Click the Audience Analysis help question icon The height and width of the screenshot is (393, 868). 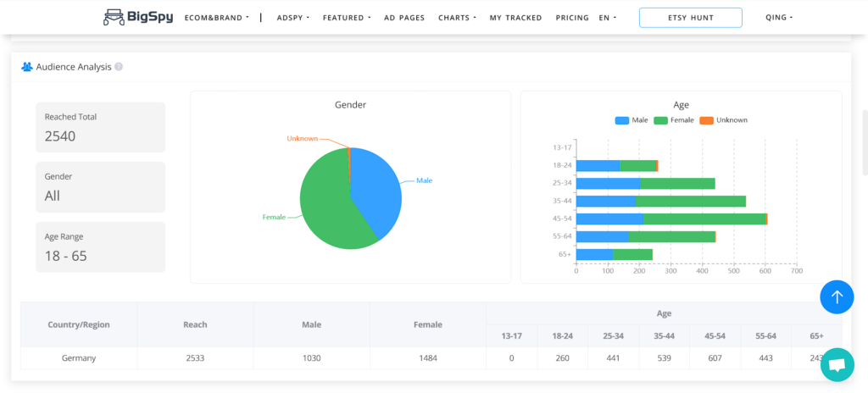coord(119,67)
